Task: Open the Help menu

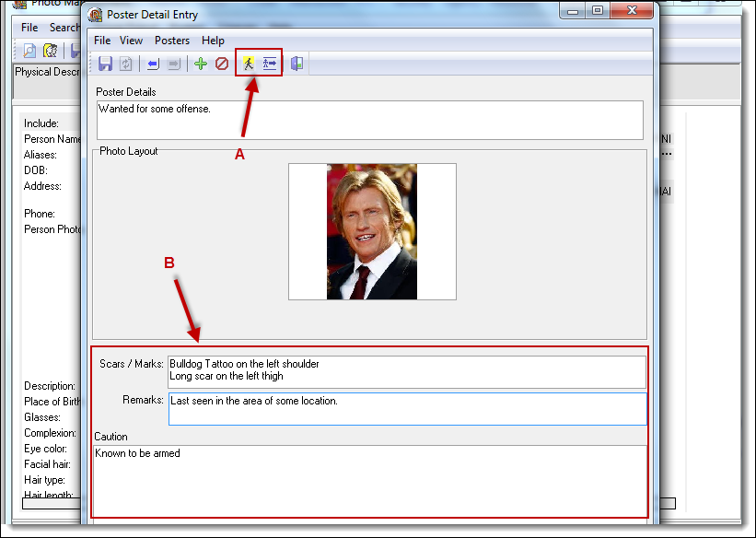Action: (213, 41)
